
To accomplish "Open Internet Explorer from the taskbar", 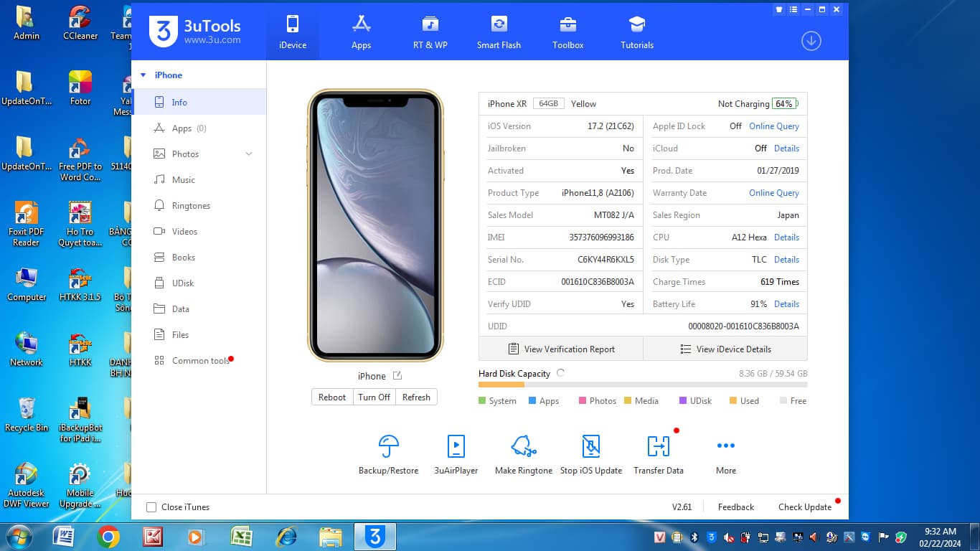I will click(286, 537).
